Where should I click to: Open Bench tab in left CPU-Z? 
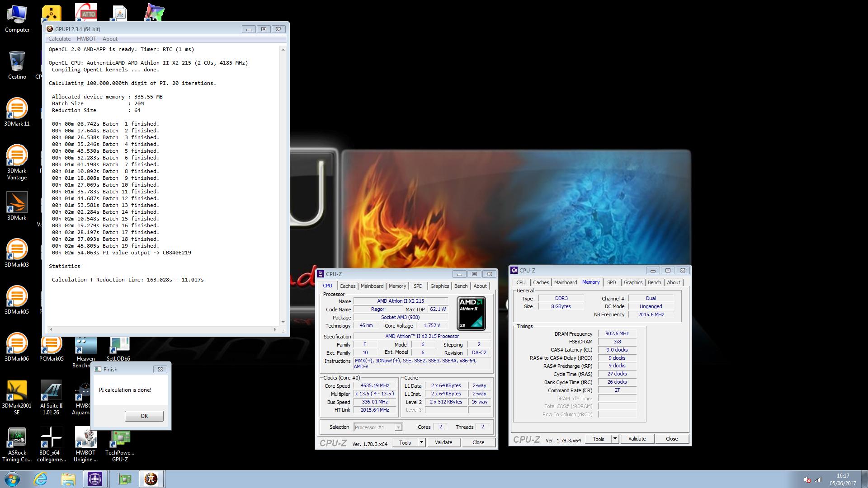(461, 286)
